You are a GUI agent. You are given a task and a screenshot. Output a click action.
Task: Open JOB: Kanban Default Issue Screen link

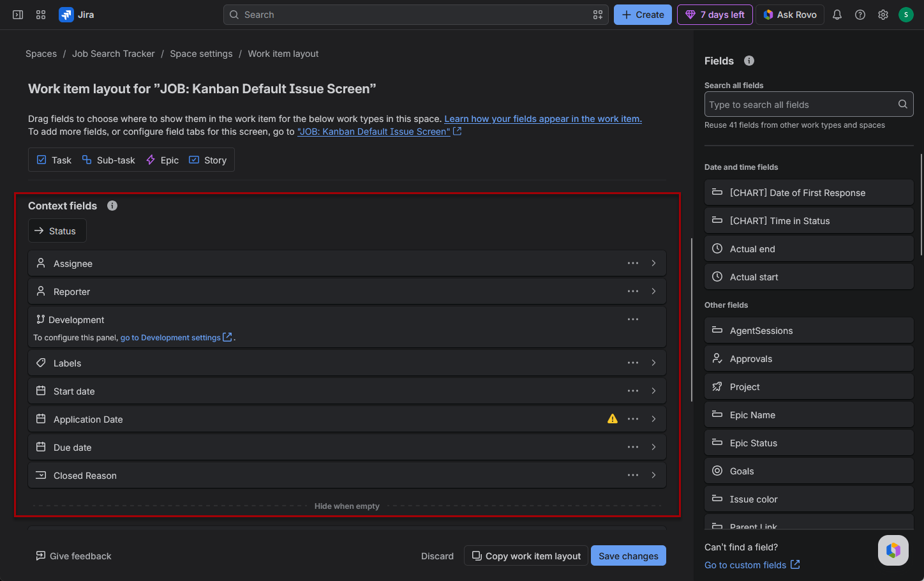(x=373, y=132)
